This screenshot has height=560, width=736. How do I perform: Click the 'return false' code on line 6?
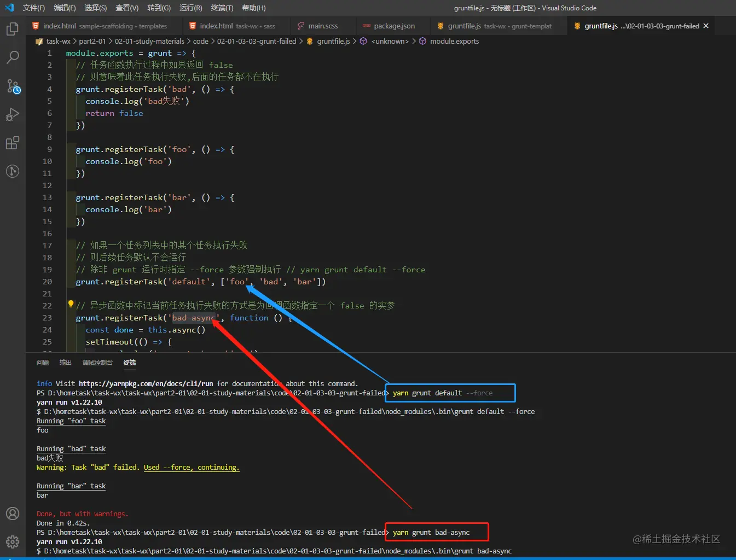(x=114, y=113)
